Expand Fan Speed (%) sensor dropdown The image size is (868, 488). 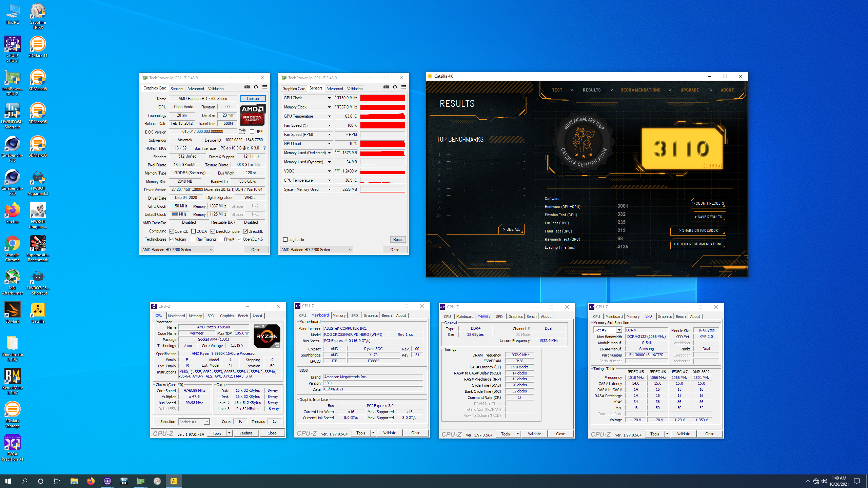pyautogui.click(x=329, y=125)
